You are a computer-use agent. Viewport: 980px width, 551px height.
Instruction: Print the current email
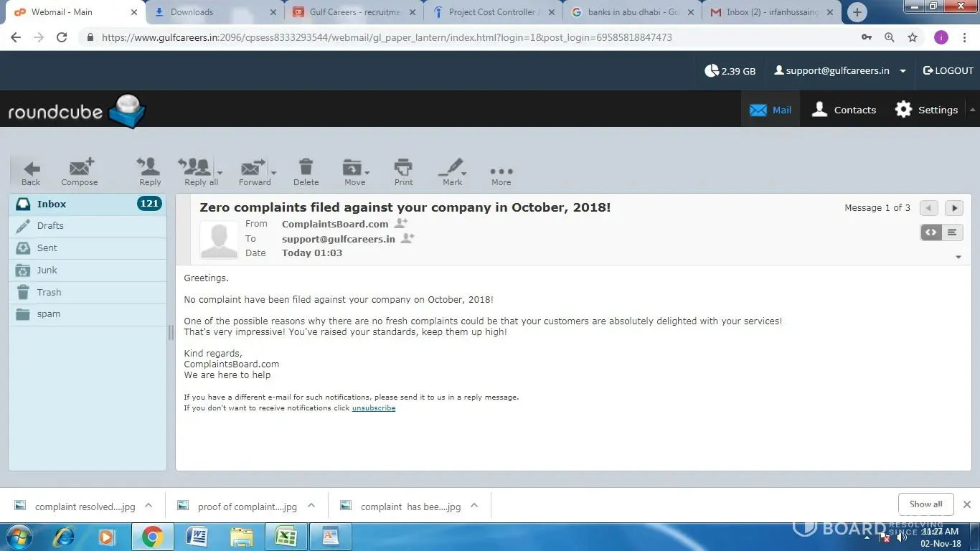(404, 173)
